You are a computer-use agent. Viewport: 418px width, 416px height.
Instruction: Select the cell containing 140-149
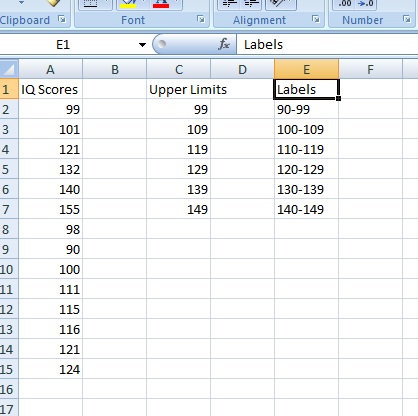click(x=306, y=209)
